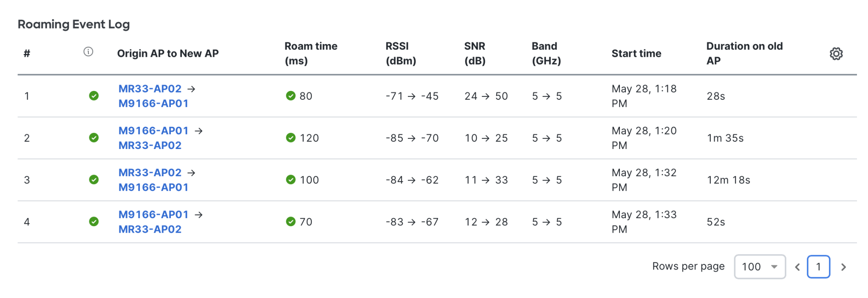Image resolution: width=868 pixels, height=298 pixels.
Task: Open the Rows per page dropdown
Action: (x=759, y=267)
